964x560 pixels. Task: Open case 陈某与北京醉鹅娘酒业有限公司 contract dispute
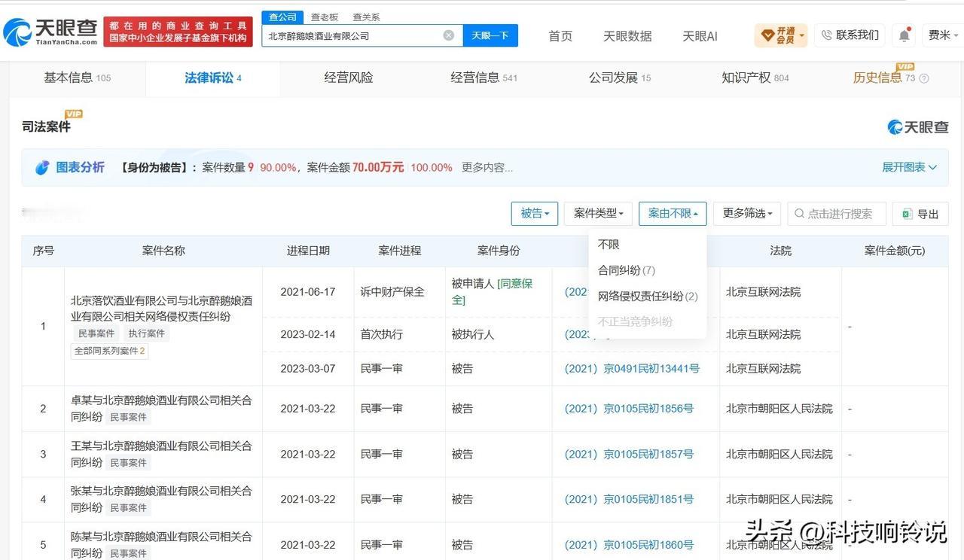click(161, 543)
